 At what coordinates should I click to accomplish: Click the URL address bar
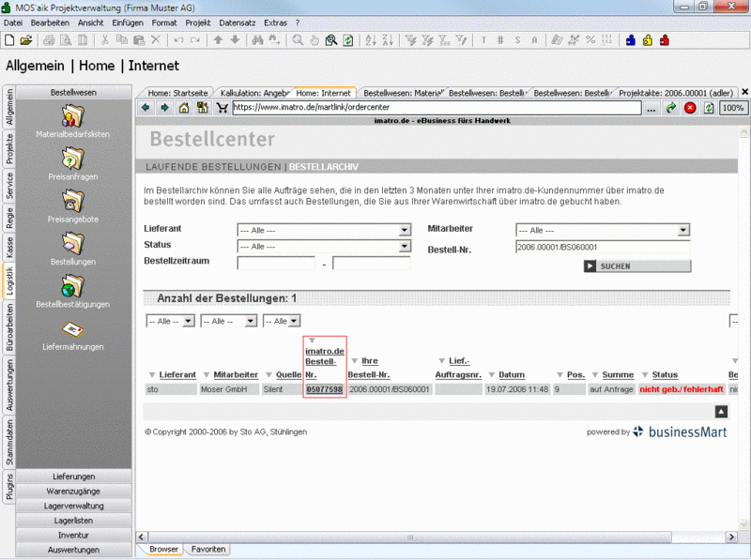(x=437, y=108)
